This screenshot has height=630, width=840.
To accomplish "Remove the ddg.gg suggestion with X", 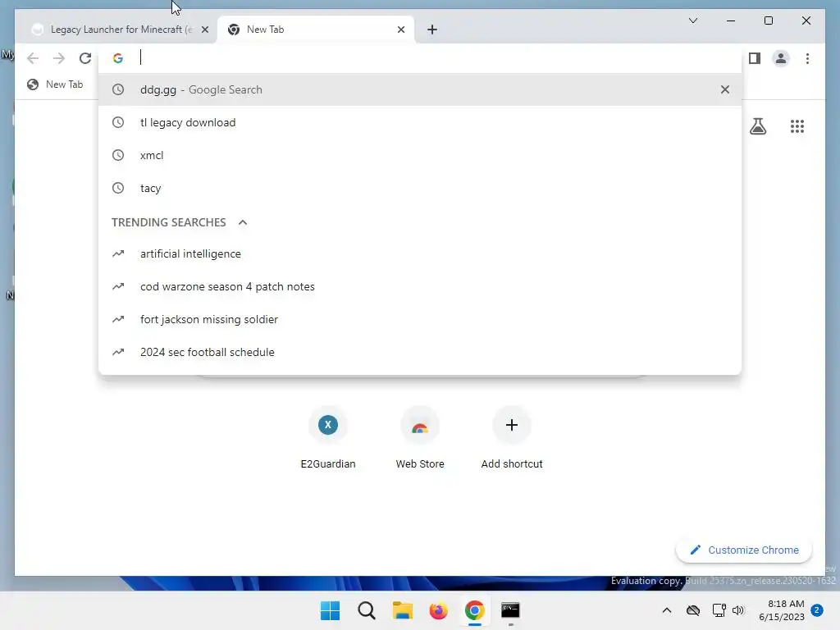I will click(x=725, y=89).
